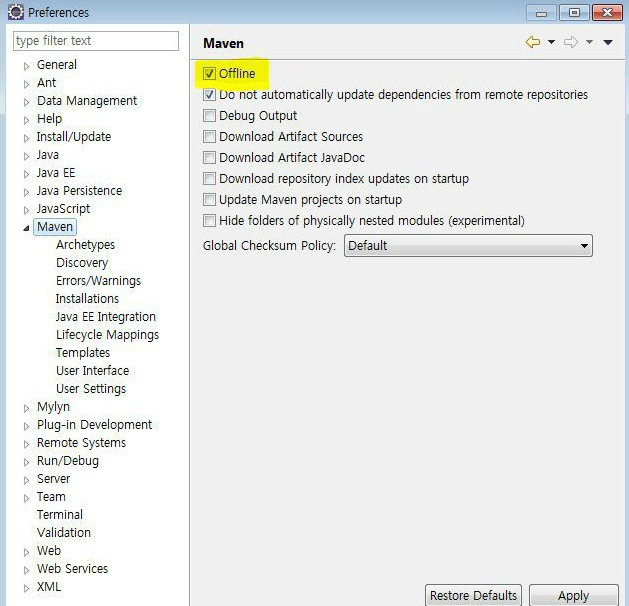Expand the Web node arrow
This screenshot has height=606, width=629.
point(26,552)
